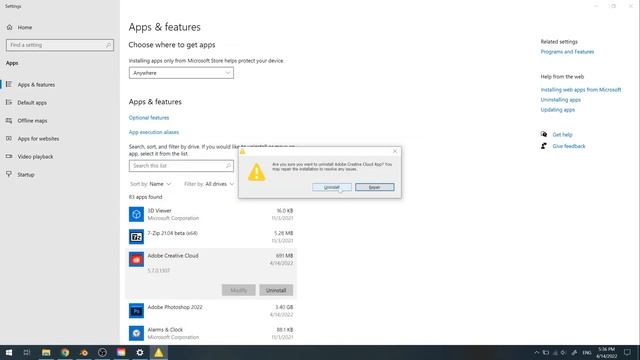Image resolution: width=640 pixels, height=360 pixels.
Task: Select the 7-Zip app icon
Action: tap(136, 237)
